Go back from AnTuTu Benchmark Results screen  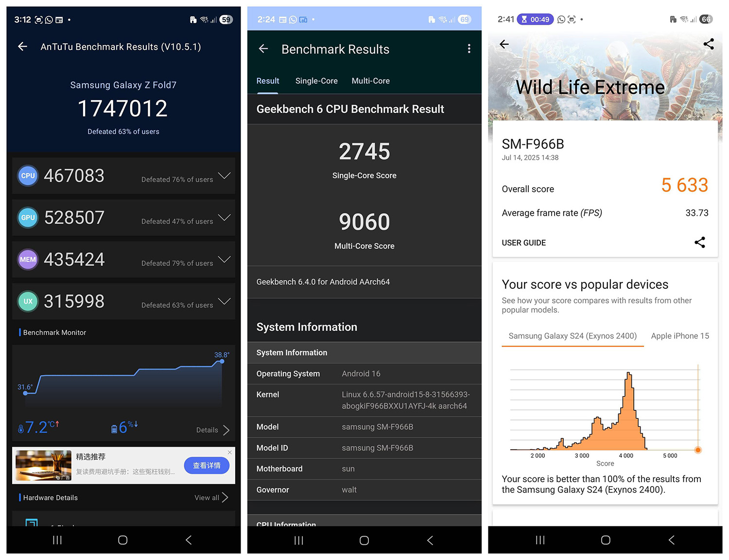point(22,47)
